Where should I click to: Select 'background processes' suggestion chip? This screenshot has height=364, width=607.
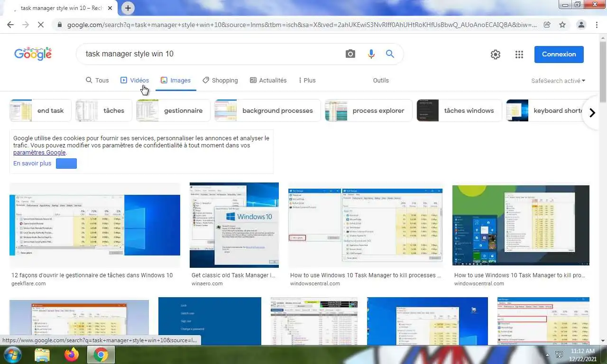(x=267, y=111)
